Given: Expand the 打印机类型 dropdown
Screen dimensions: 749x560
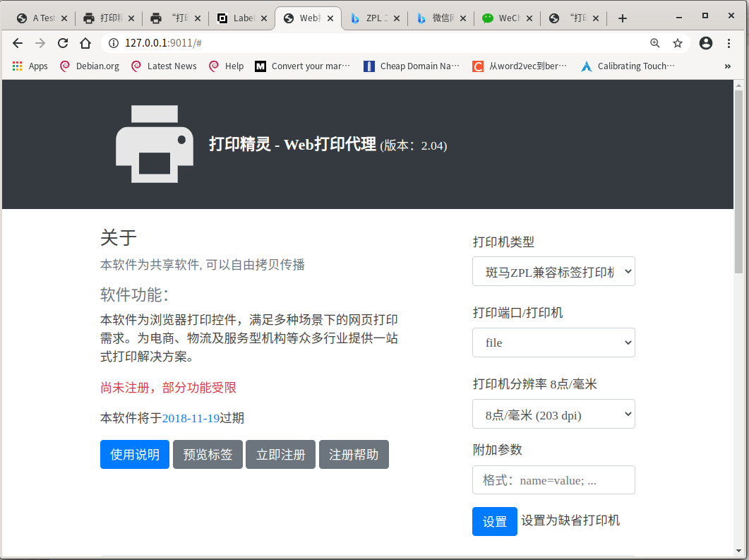Looking at the screenshot, I should (x=553, y=272).
